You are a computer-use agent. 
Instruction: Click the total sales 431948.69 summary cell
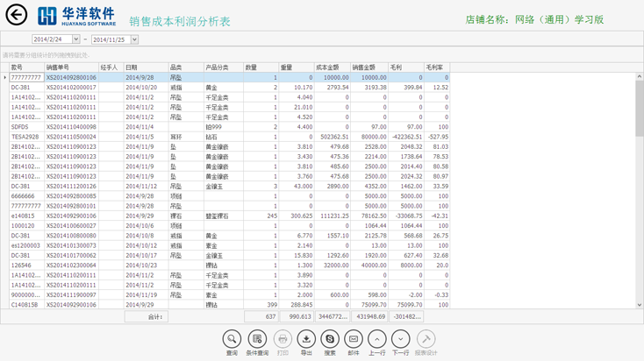(369, 316)
